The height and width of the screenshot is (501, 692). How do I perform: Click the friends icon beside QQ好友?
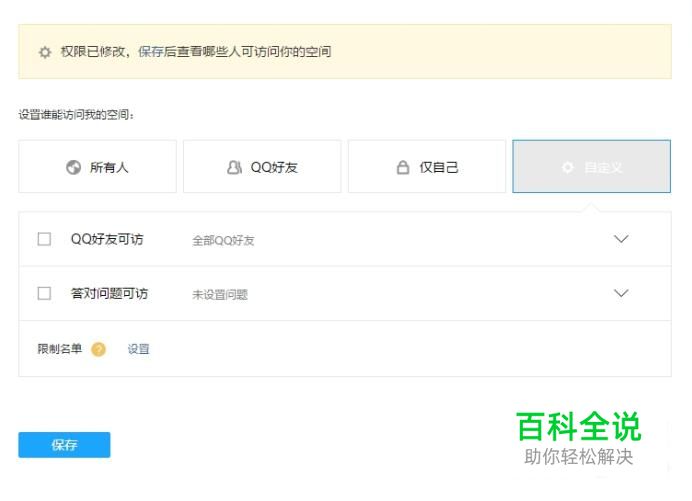pos(234,167)
